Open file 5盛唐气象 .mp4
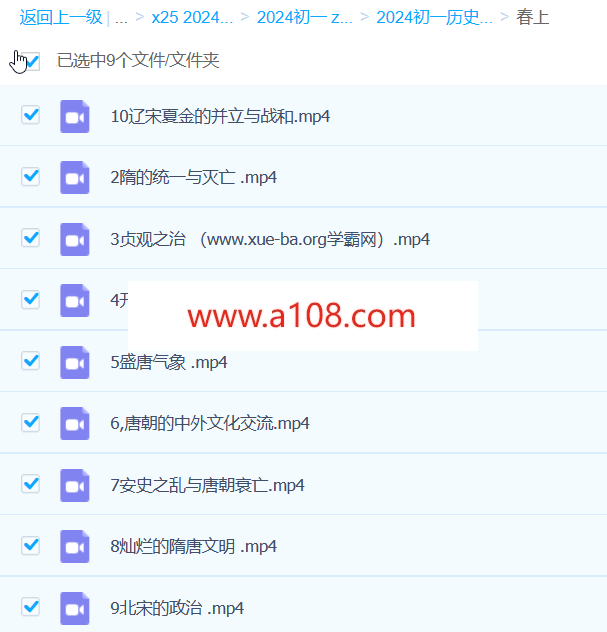This screenshot has width=607, height=632. [168, 362]
